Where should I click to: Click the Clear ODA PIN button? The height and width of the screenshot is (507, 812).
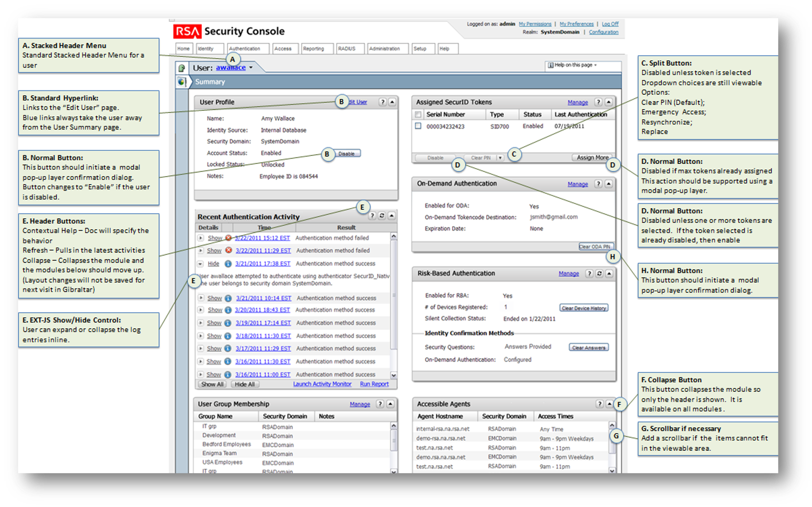point(596,247)
